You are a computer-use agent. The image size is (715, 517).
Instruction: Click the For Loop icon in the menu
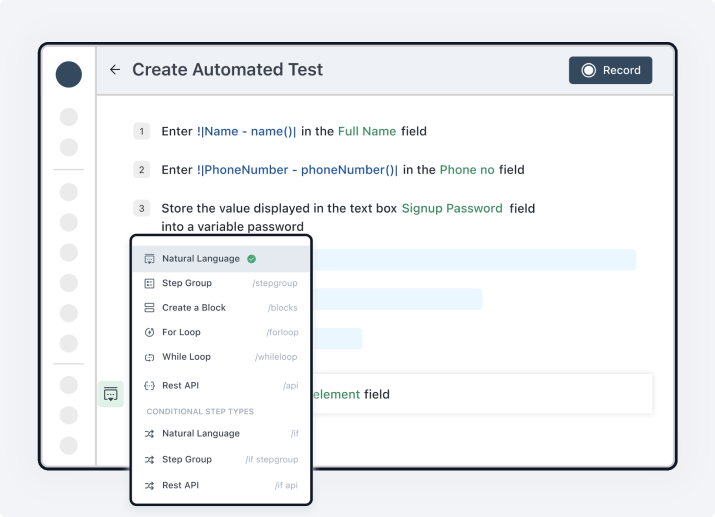coord(149,332)
